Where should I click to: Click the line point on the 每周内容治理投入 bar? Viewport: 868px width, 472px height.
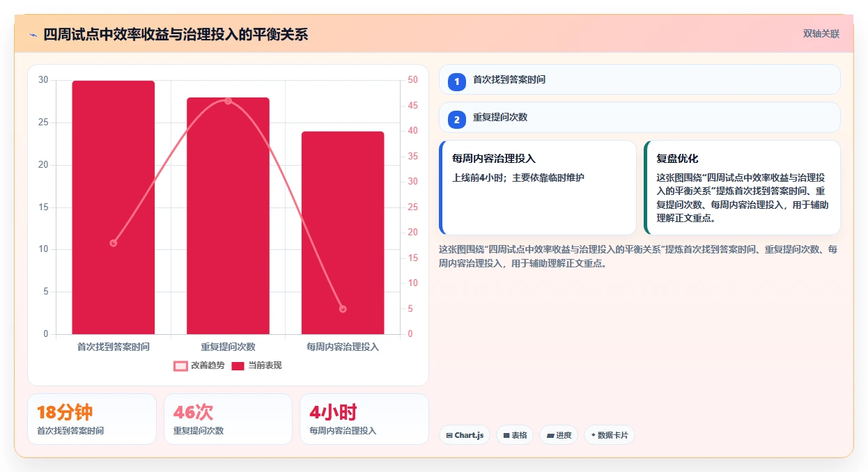343,309
